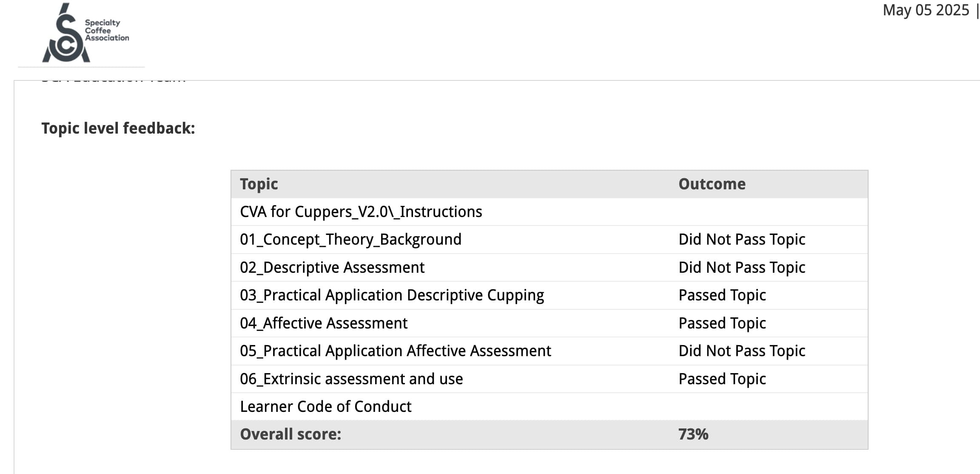Click the Learner Code of Conduct row
The image size is (980, 474).
[x=549, y=406]
